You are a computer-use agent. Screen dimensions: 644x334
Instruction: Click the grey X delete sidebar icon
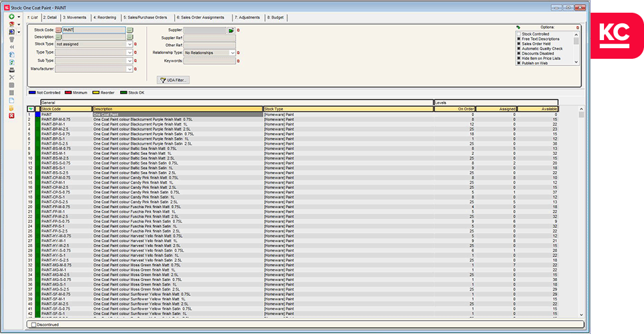tap(11, 77)
